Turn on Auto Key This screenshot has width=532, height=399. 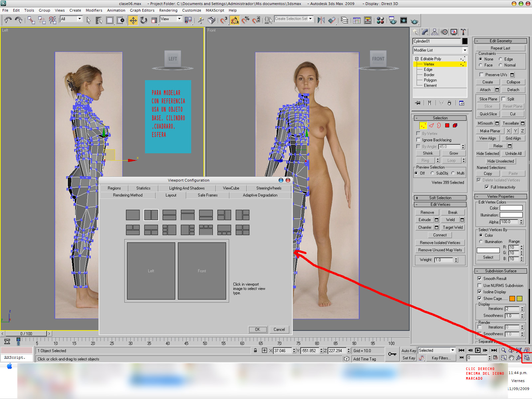click(409, 351)
